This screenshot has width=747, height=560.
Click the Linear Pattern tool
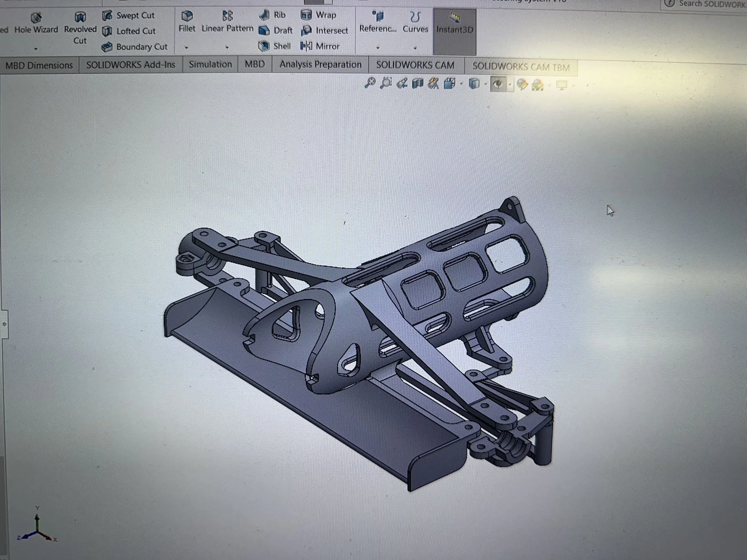click(227, 22)
